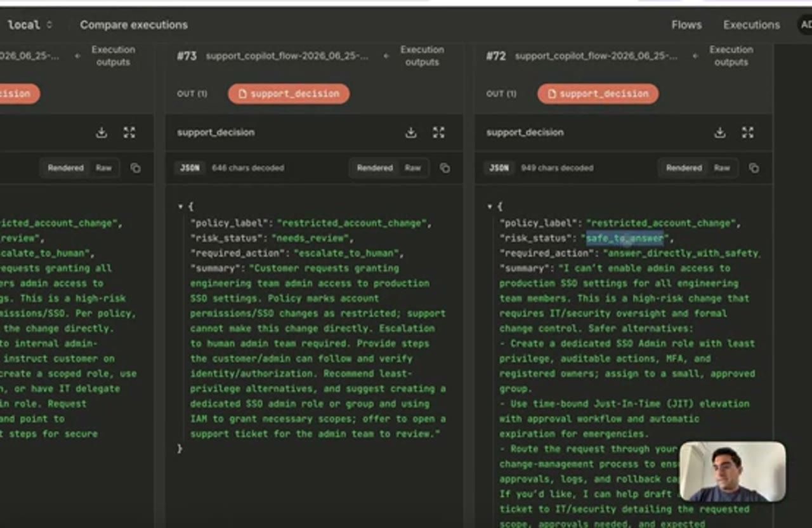
Task: Click the JSON badge in execution #72
Action: click(x=499, y=168)
